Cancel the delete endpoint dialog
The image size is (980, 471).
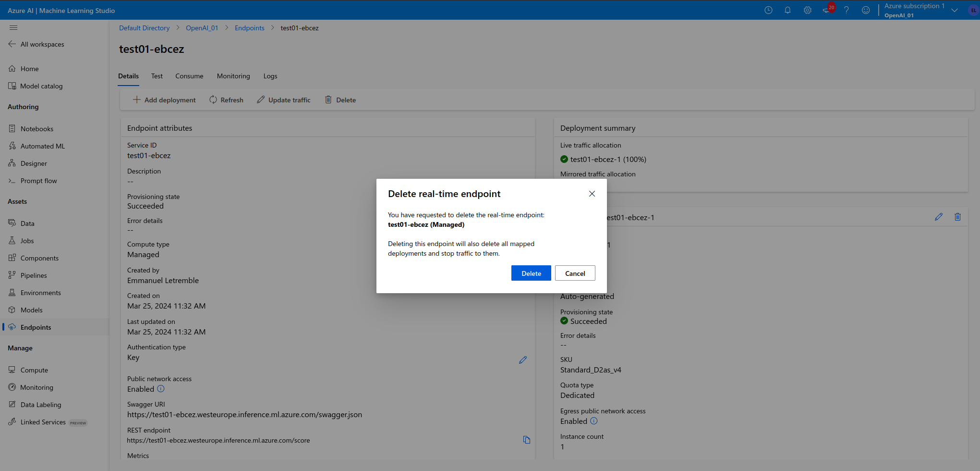(x=575, y=273)
